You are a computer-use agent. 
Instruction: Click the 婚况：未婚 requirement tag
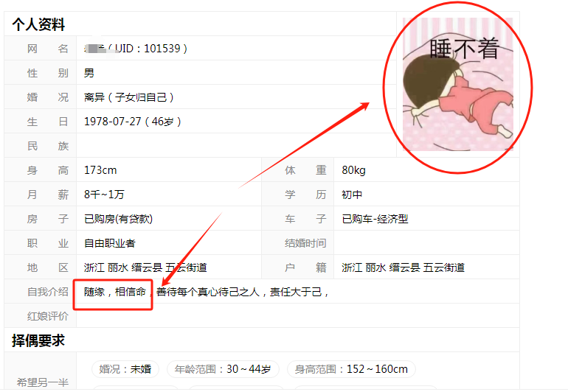(x=125, y=369)
